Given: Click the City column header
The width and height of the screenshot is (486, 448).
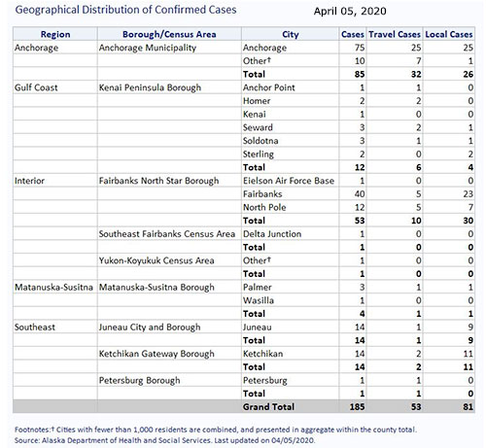Looking at the screenshot, I should coord(290,34).
